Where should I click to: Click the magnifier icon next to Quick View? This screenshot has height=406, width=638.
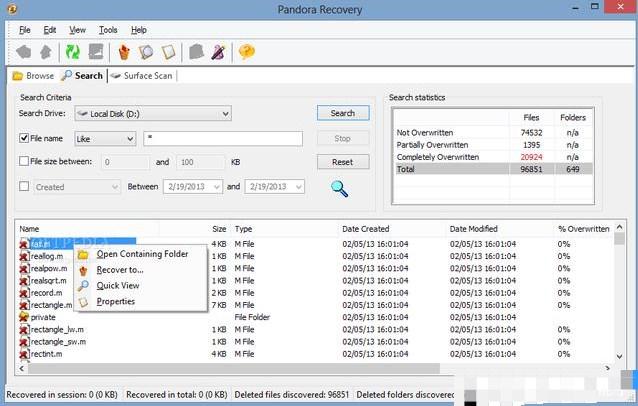[x=83, y=286]
